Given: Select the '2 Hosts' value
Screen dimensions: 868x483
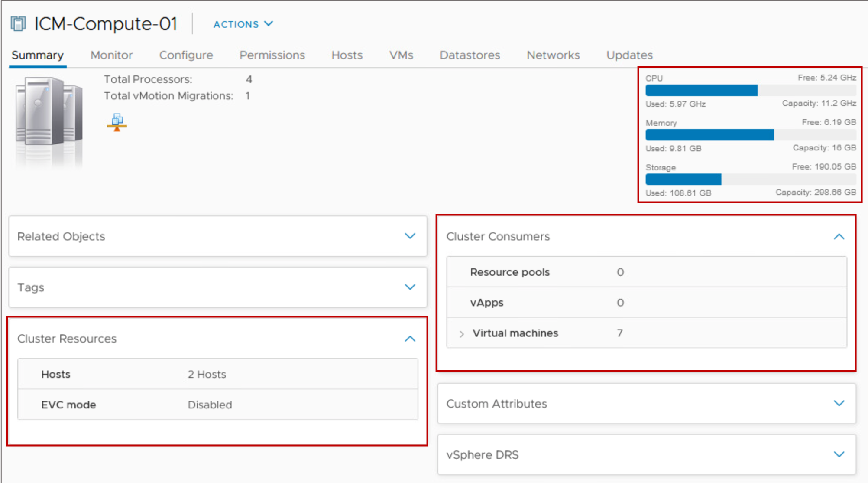Looking at the screenshot, I should click(207, 374).
